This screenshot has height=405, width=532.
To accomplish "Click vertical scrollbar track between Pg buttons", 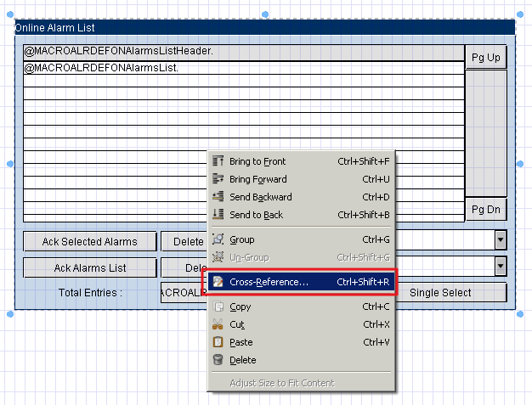I will pyautogui.click(x=486, y=133).
